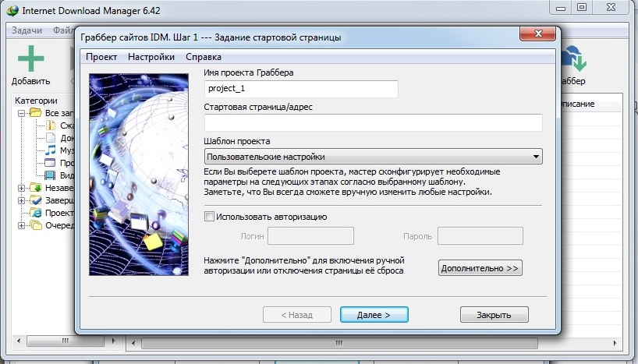The image size is (638, 364).
Task: Click the unfinished downloads green arrow folder icon
Action: 36,188
